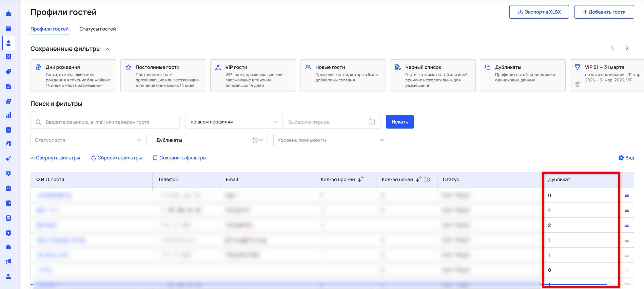Collapse the Сохраненные фильтры section
The height and width of the screenshot is (289, 644).
pos(108,50)
